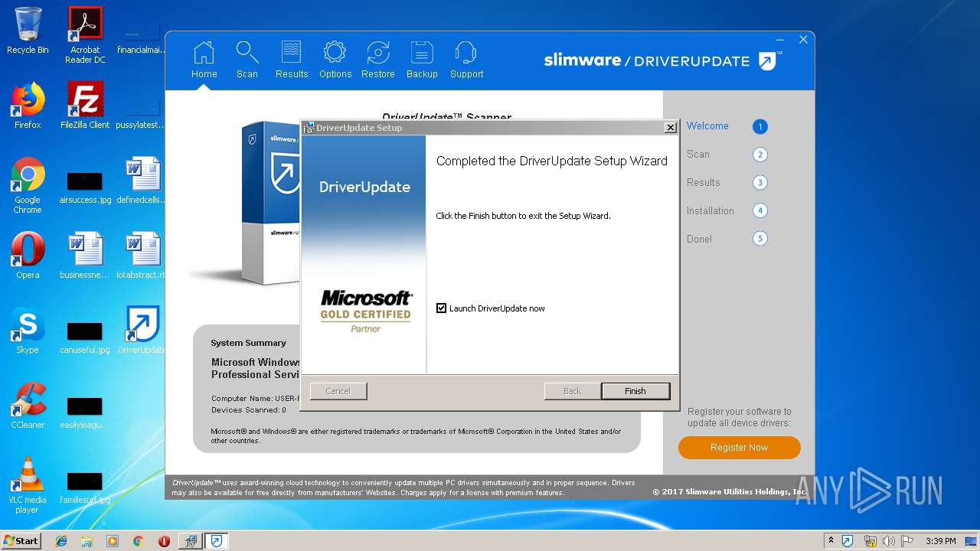Open CCleaner desktop shortcut
This screenshot has height=551, width=980.
[x=28, y=406]
